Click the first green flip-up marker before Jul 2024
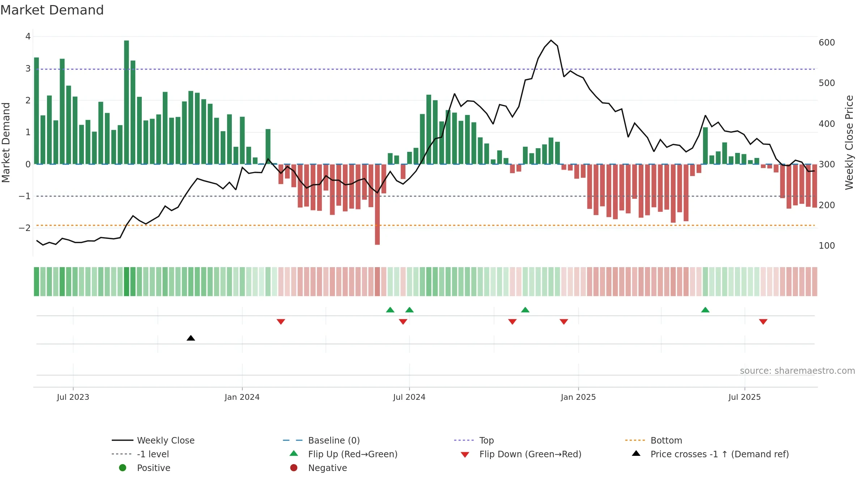Viewport: 868px width, 488px height. click(390, 310)
